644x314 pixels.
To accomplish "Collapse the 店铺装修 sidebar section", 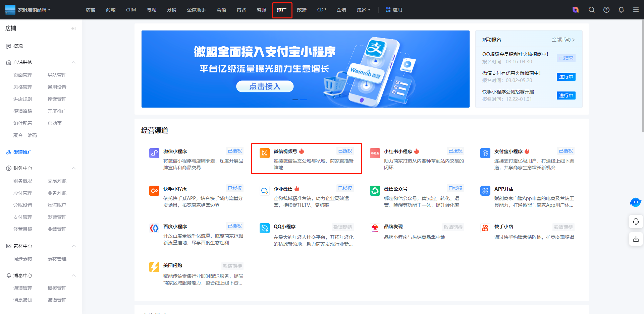I will 74,62.
